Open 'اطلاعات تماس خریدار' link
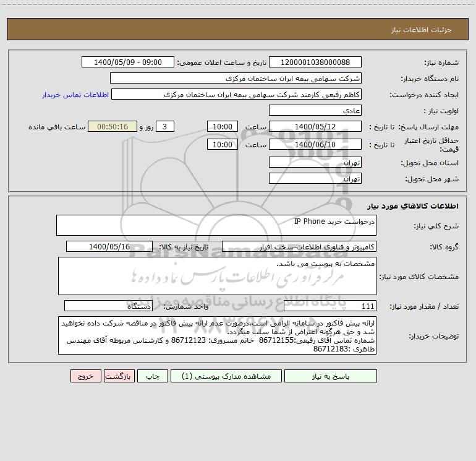This screenshot has height=461, width=476. click(75, 95)
